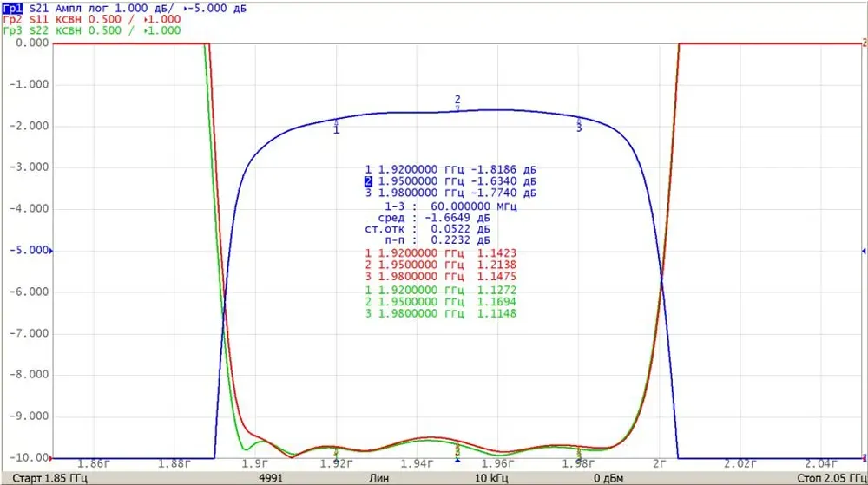Click the '1-3 : 60.000000 МГц' statistics line

point(450,206)
